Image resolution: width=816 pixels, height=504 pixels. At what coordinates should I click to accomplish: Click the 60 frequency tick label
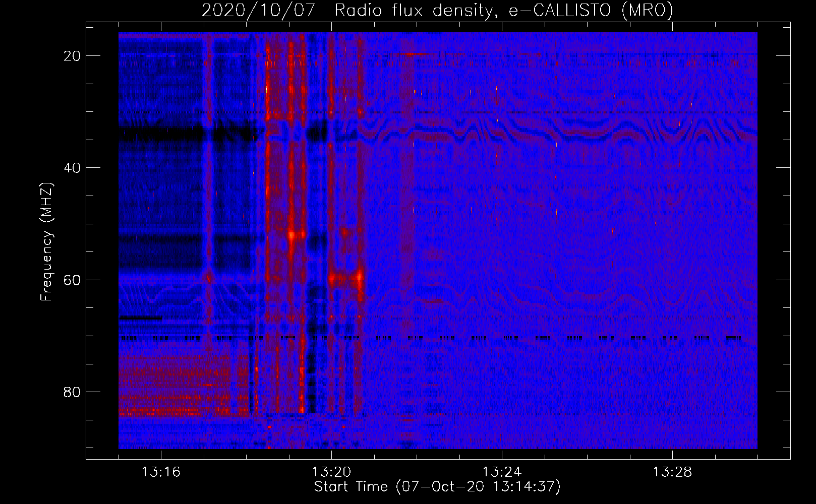(72, 280)
